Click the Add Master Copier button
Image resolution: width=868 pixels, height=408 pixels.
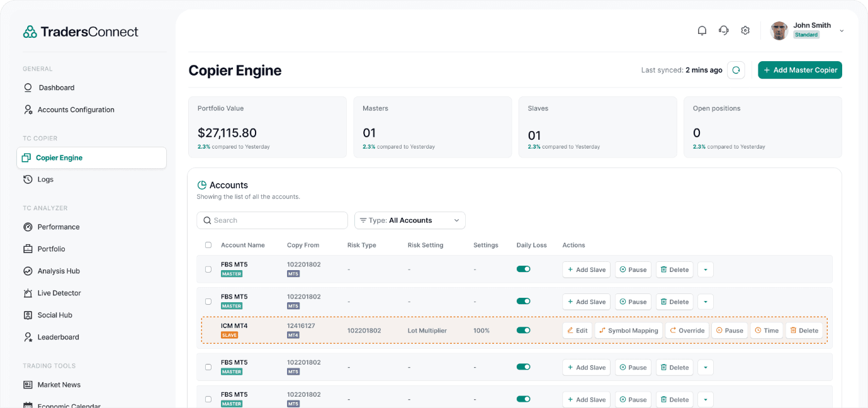pos(799,70)
